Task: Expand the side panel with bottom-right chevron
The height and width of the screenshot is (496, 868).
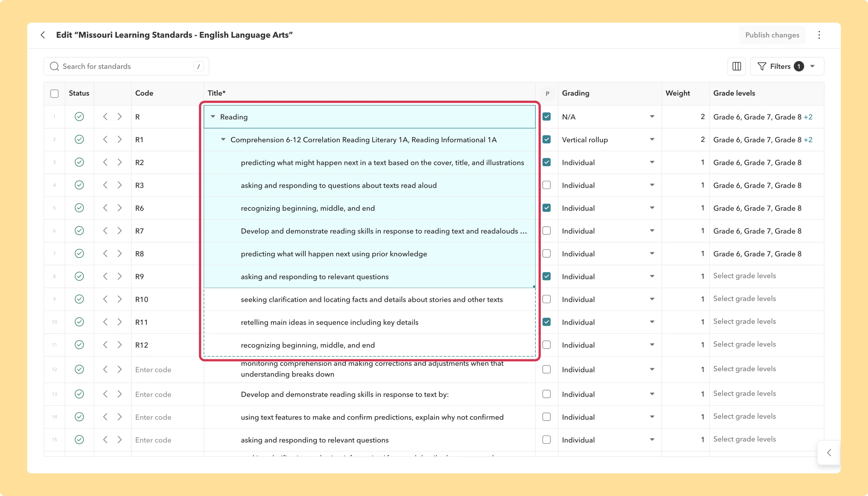Action: pyautogui.click(x=829, y=452)
